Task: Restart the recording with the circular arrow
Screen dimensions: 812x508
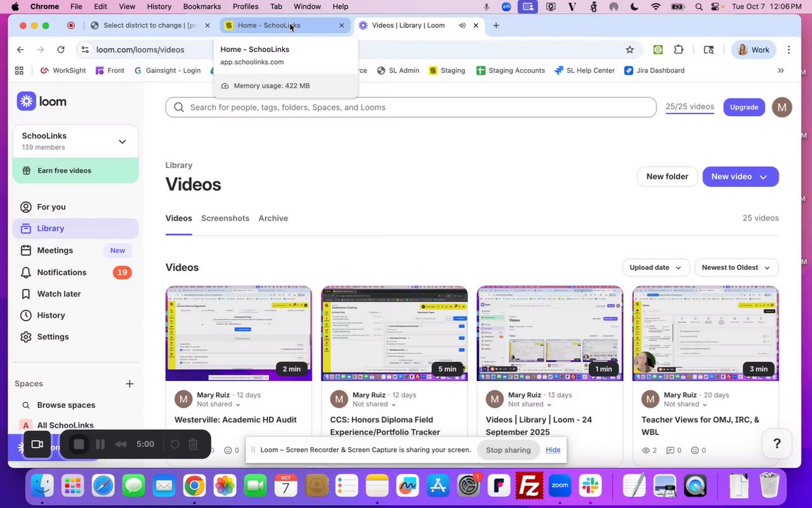Action: click(175, 444)
